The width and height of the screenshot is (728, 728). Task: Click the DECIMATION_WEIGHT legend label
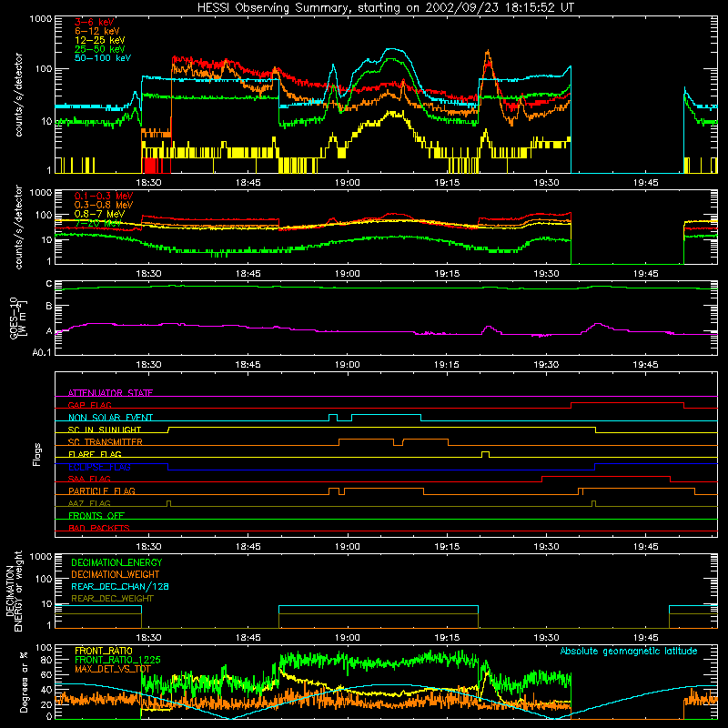pyautogui.click(x=116, y=574)
